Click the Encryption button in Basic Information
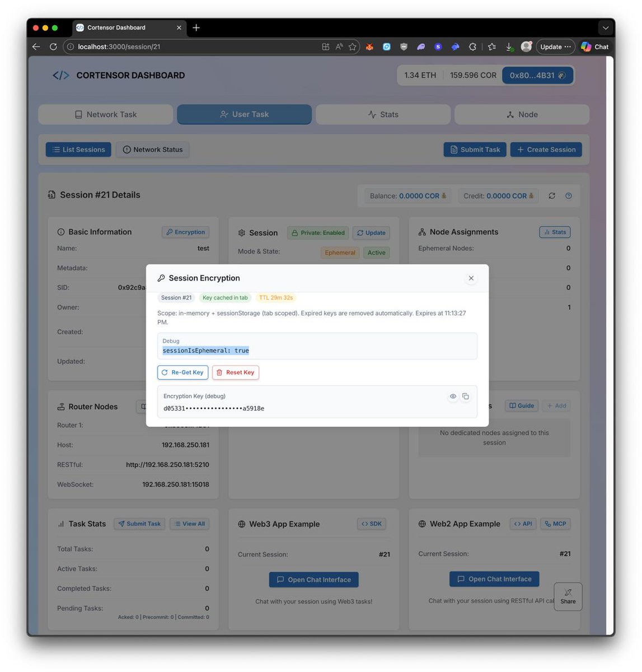The width and height of the screenshot is (642, 672). 185,232
